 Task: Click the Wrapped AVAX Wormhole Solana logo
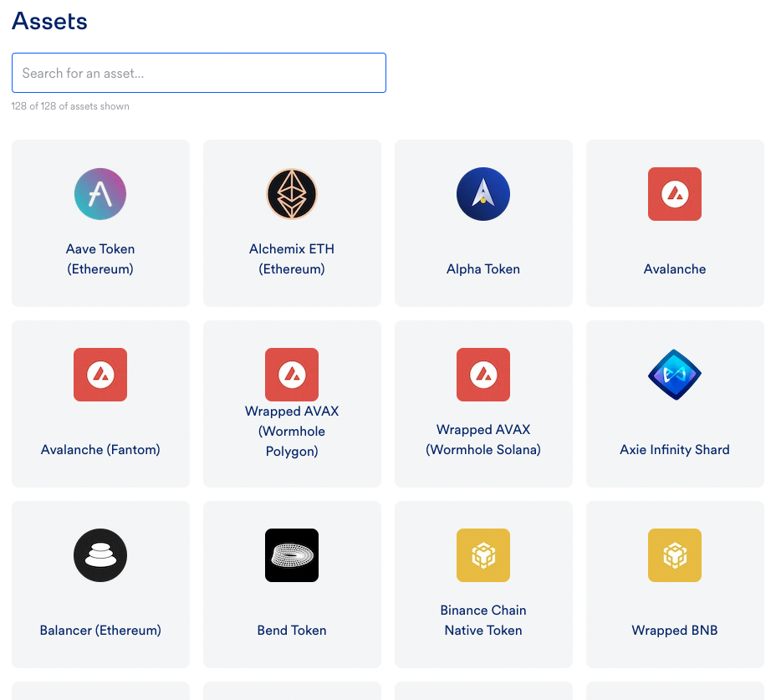click(483, 375)
